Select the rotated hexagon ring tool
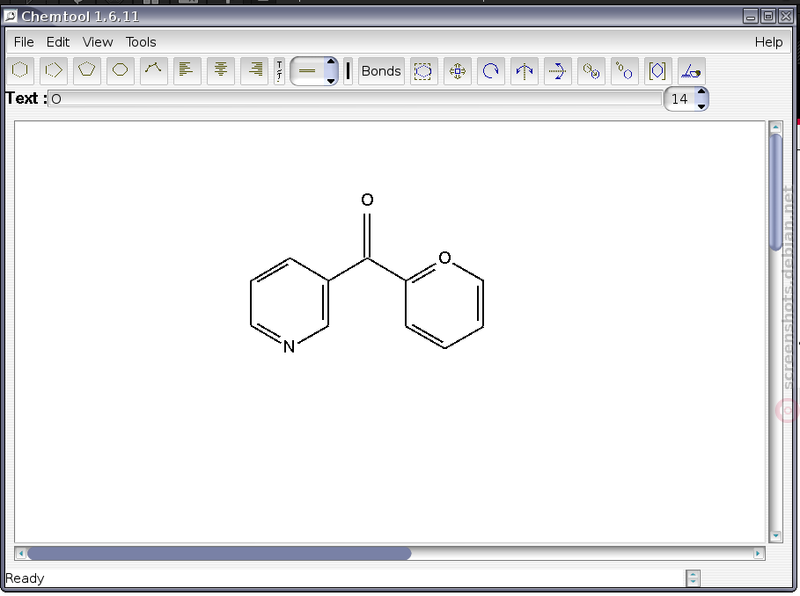The height and width of the screenshot is (596, 800). tap(54, 70)
